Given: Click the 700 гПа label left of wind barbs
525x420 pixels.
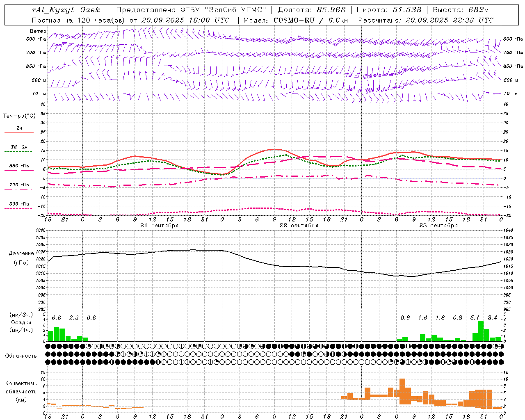Looking at the screenshot, I should 36,52.
